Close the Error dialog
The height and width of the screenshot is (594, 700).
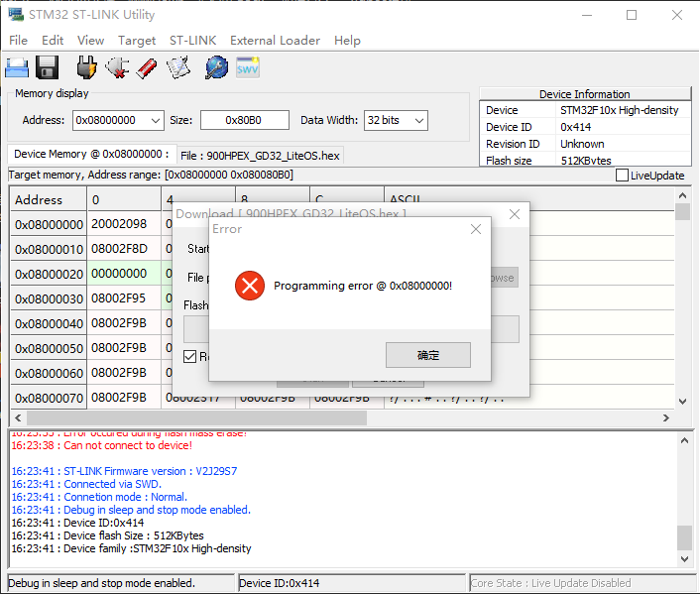[x=476, y=229]
